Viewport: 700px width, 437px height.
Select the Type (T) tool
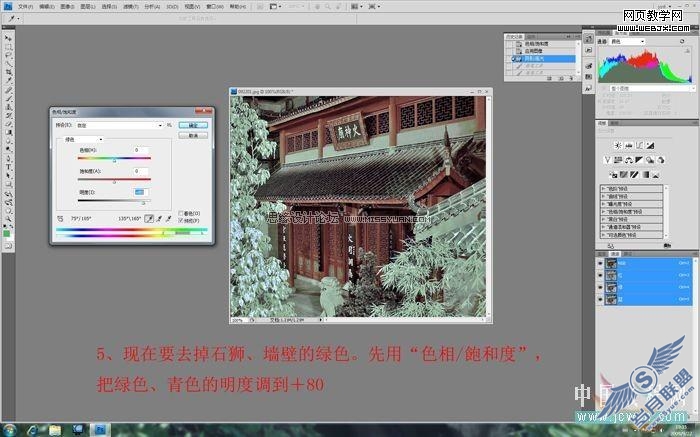(8, 166)
